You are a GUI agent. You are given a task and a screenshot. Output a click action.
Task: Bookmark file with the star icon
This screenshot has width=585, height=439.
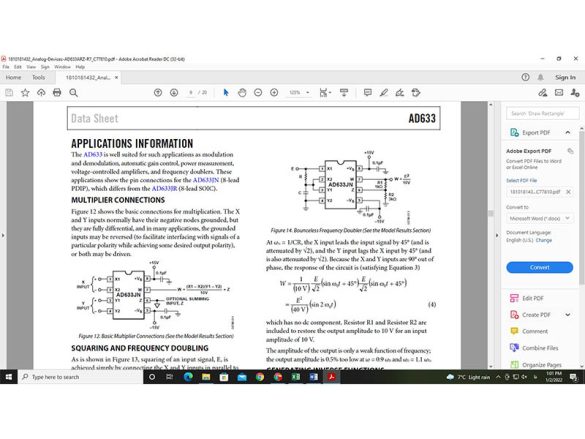point(25,92)
